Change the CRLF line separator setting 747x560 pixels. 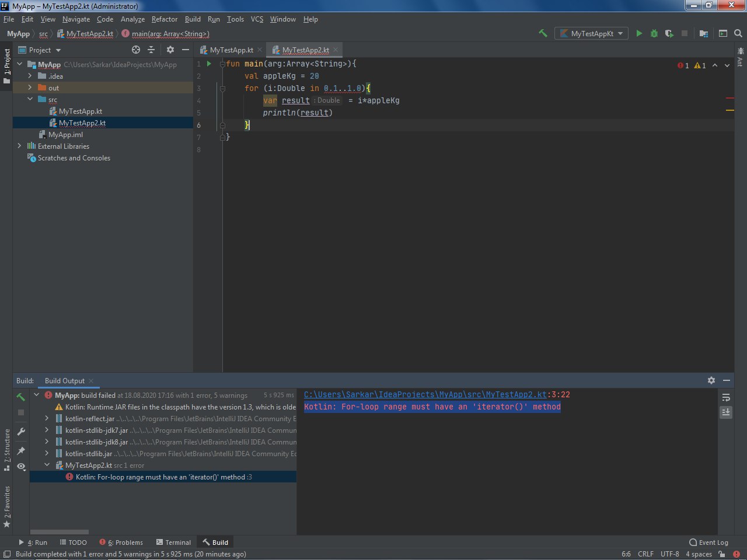pos(645,554)
